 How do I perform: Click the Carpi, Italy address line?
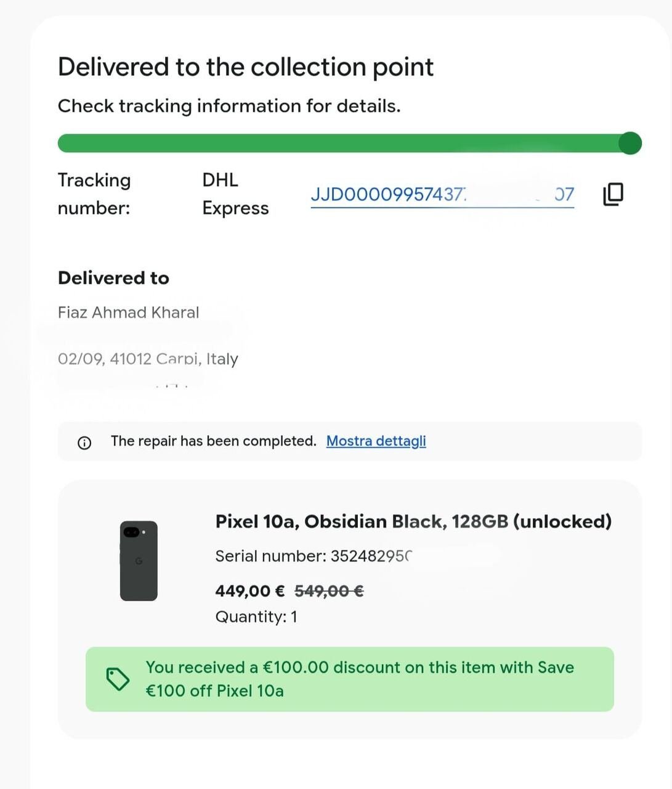[x=148, y=359]
